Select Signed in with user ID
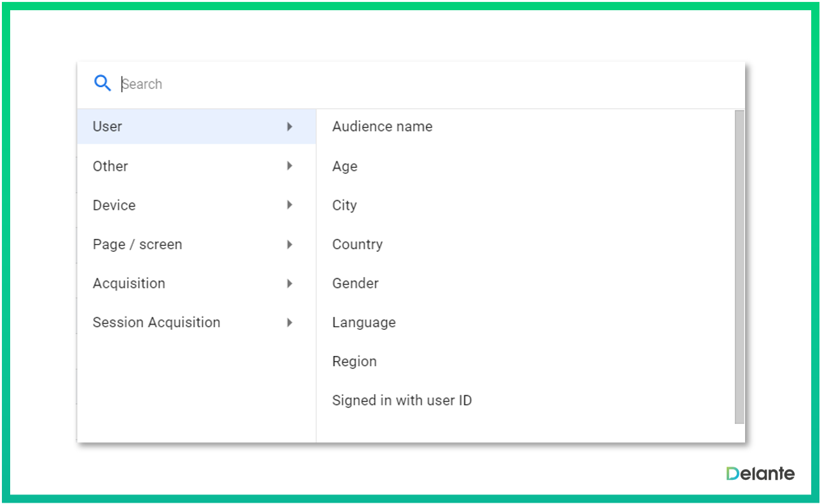 [x=402, y=400]
